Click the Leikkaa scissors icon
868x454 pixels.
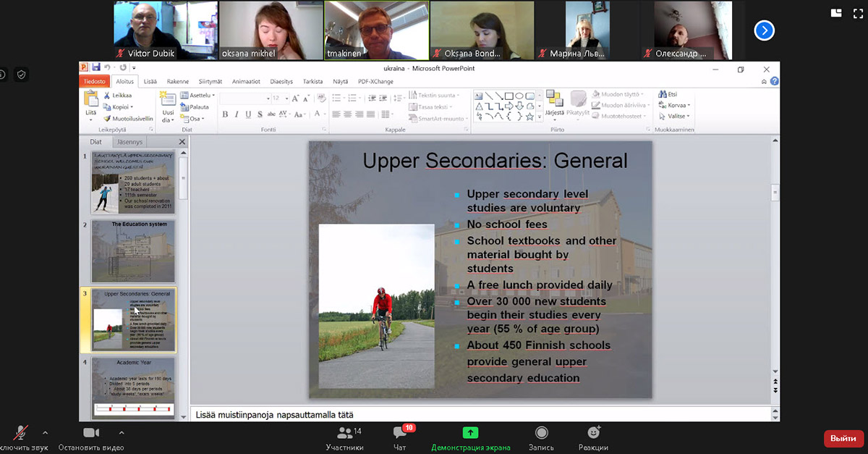tap(107, 95)
